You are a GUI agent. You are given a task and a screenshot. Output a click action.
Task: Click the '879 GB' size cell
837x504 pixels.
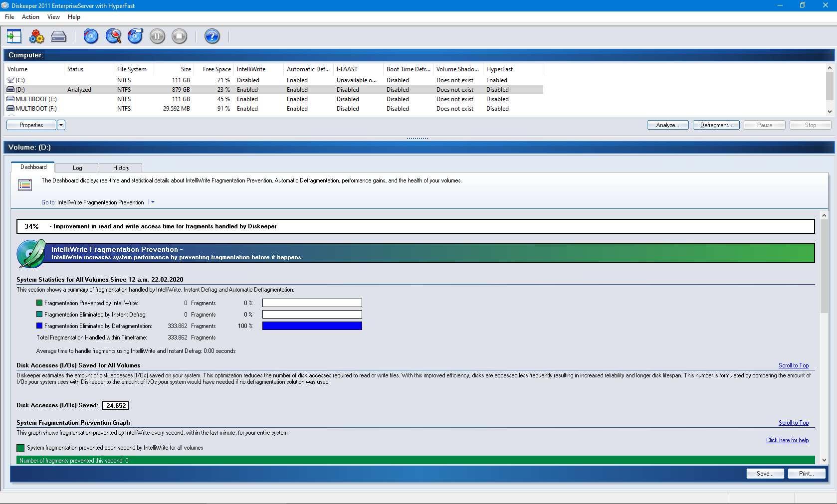[x=181, y=90]
